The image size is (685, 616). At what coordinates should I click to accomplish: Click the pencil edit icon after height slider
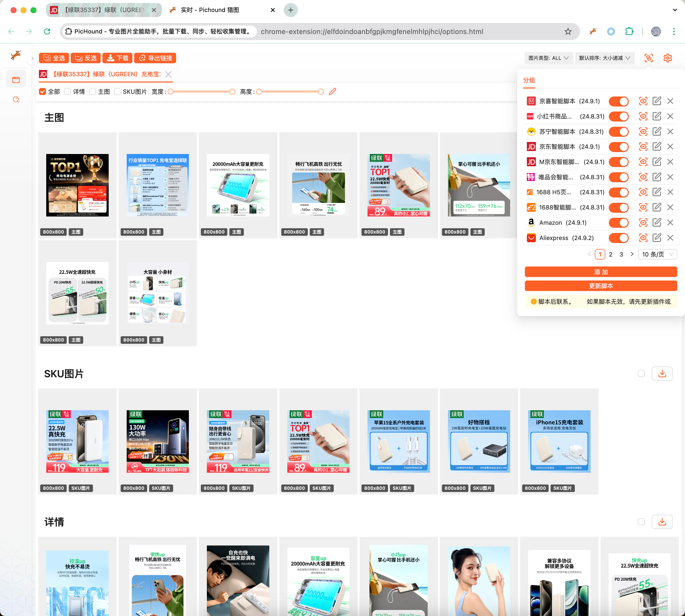coord(333,91)
